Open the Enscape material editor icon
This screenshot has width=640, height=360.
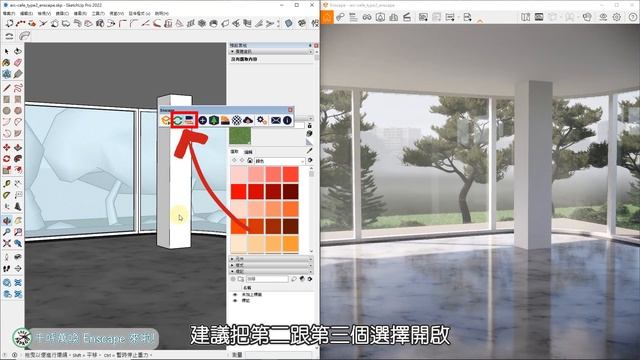click(x=225, y=120)
